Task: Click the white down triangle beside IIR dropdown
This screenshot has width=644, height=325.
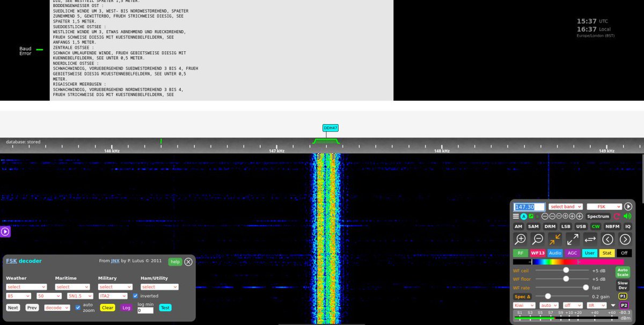Action: coord(613,305)
